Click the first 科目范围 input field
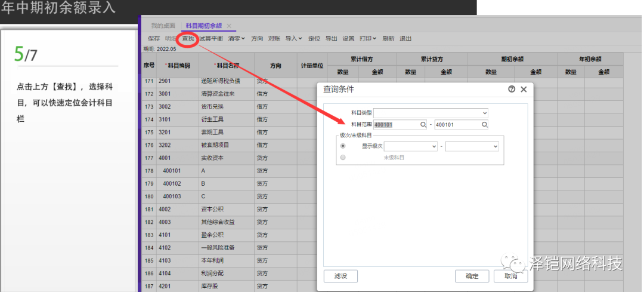The width and height of the screenshot is (644, 292). [396, 124]
